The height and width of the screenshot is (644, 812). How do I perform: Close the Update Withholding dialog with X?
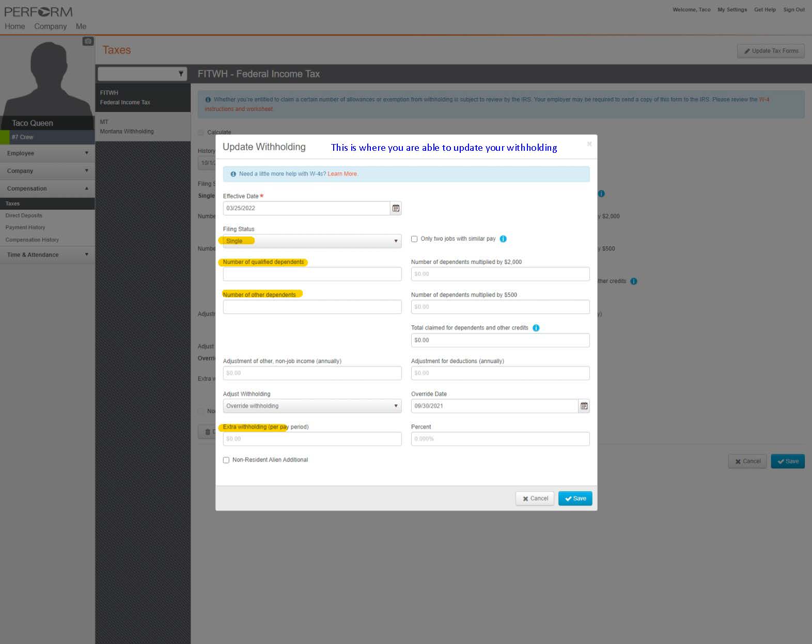(x=589, y=144)
